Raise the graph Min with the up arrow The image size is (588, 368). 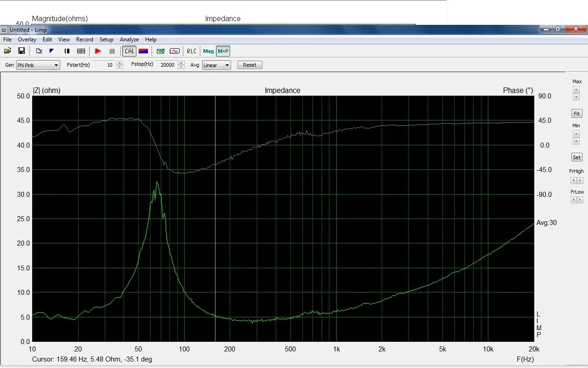point(576,134)
